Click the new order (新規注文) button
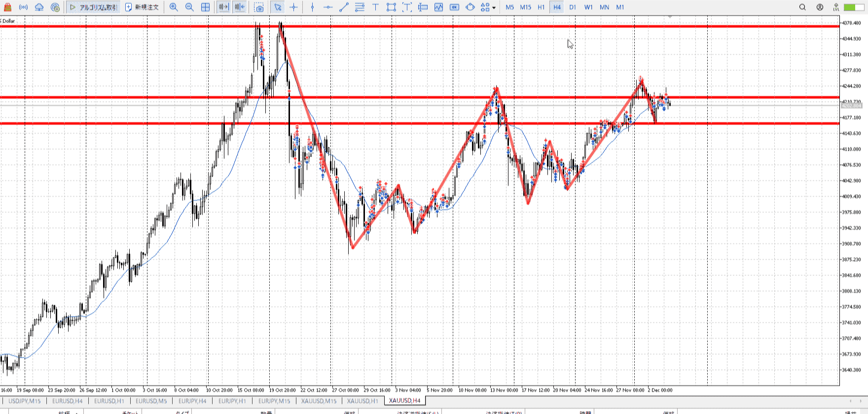The image size is (868, 414). coord(142,7)
